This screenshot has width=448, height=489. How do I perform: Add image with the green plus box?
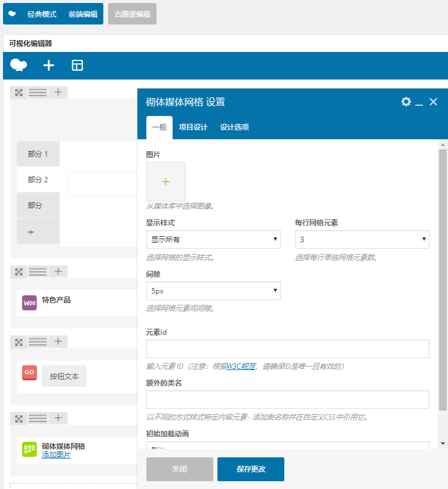click(x=165, y=182)
